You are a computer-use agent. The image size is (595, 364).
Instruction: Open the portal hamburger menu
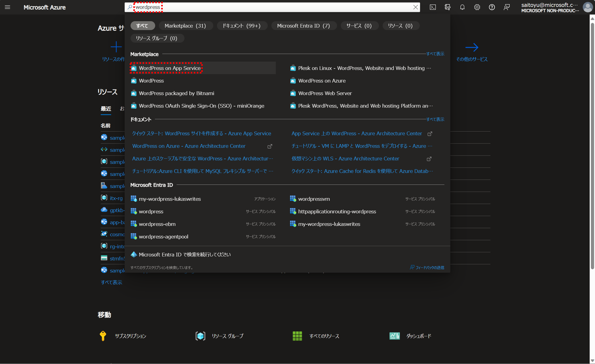pos(7,7)
